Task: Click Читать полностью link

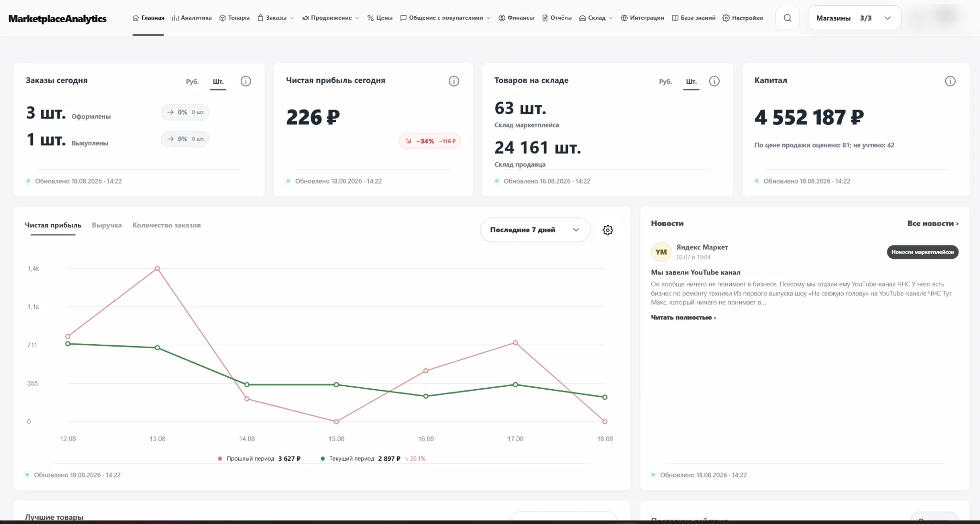Action: click(x=683, y=317)
